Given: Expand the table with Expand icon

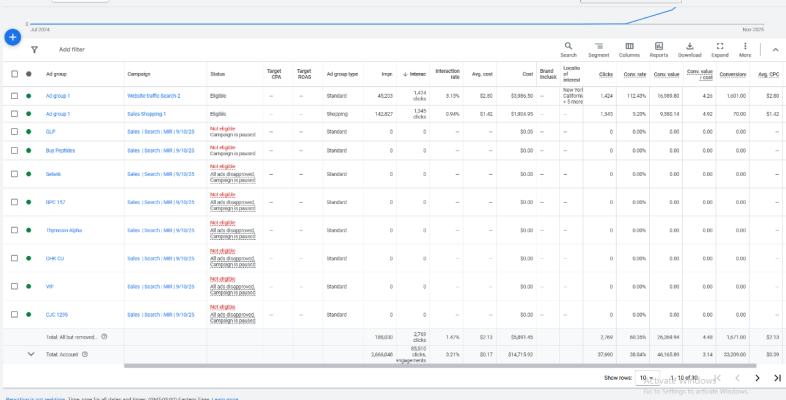Looking at the screenshot, I should tap(720, 50).
